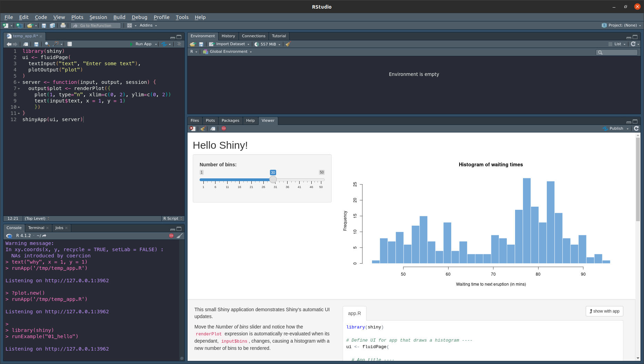644x364 pixels.
Task: Click the Number of bins slider handle
Action: pyautogui.click(x=273, y=179)
